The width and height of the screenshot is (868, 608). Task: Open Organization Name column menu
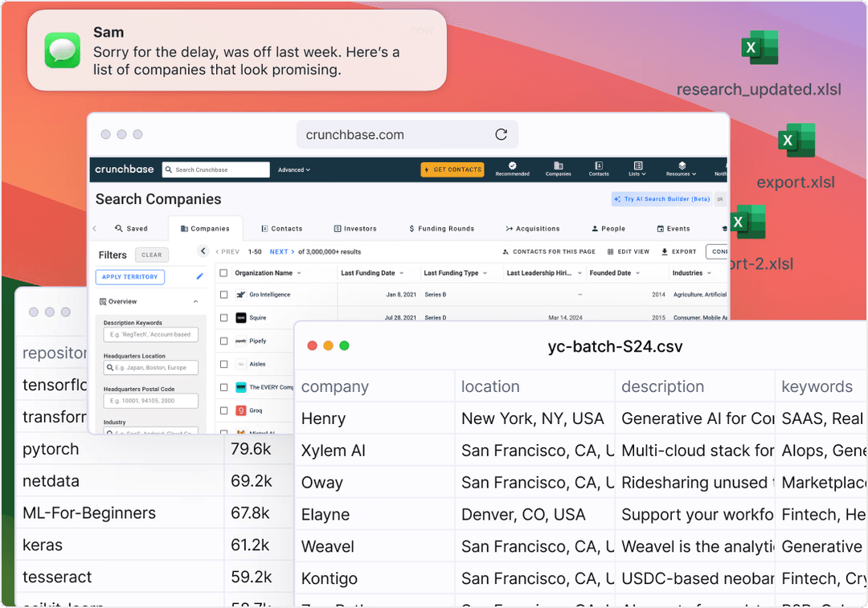pos(300,273)
